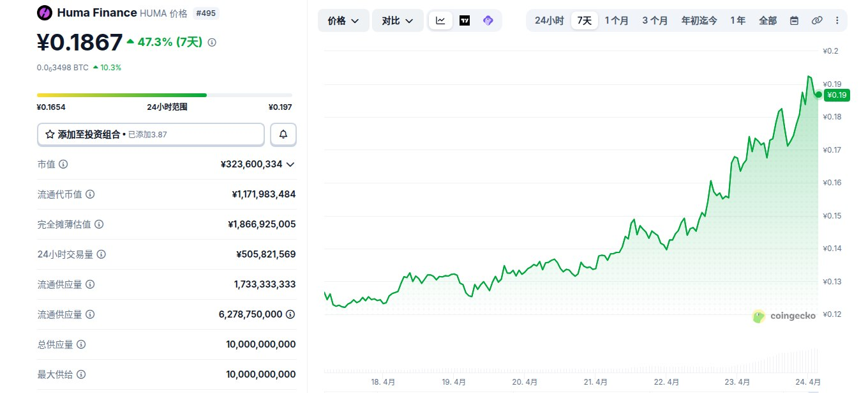Click value ¥1,866,925,005
This screenshot has height=393, width=868.
tap(262, 224)
